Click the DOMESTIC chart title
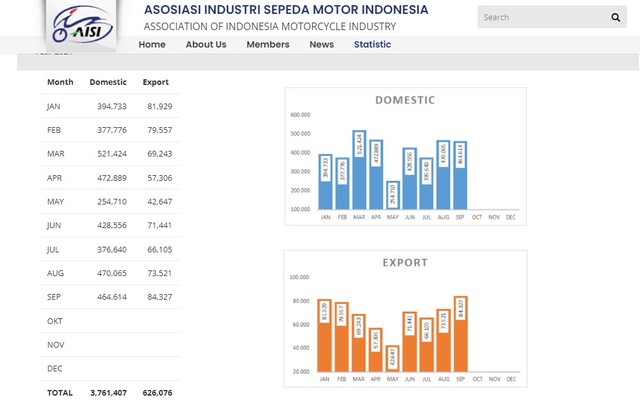The height and width of the screenshot is (401, 640). click(405, 100)
